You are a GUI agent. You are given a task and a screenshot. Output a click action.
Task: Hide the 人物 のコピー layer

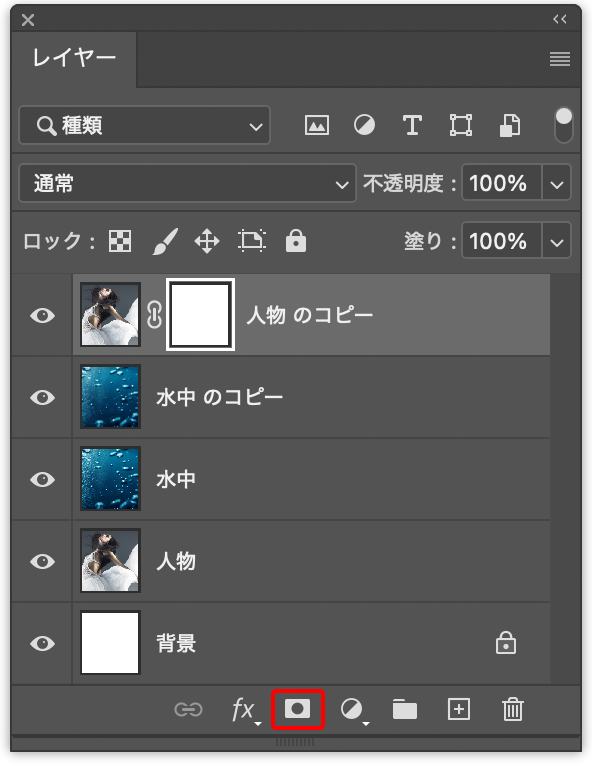(x=42, y=316)
